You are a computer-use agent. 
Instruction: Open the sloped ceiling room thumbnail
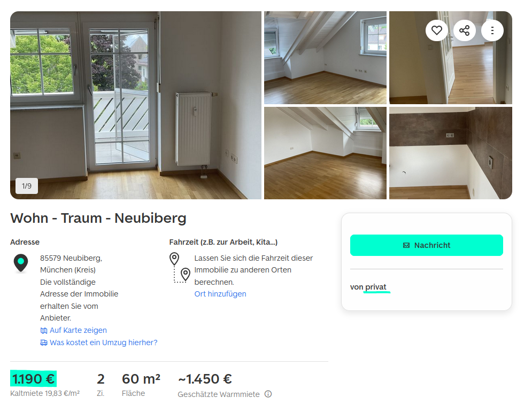[325, 153]
